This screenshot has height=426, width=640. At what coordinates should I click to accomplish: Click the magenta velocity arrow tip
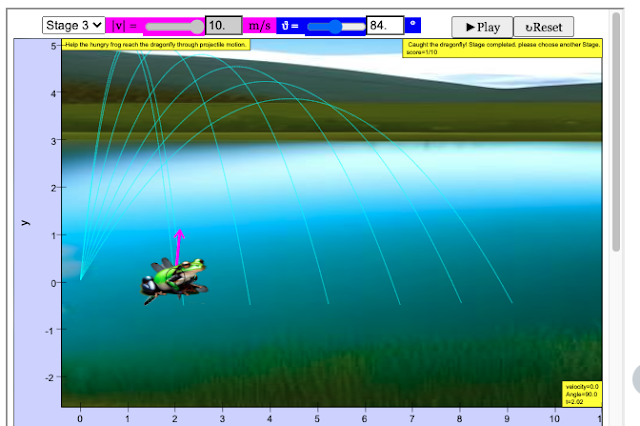click(179, 232)
